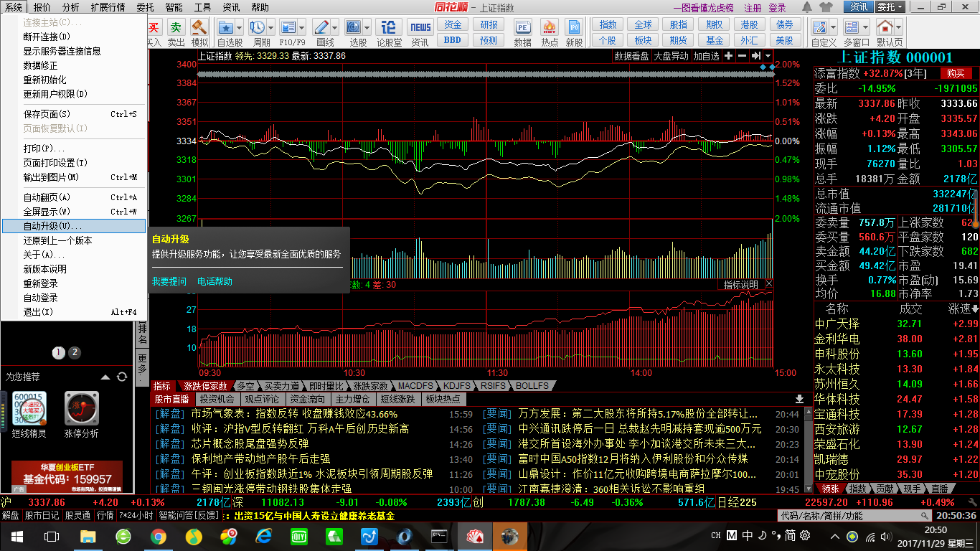
Task: Open the 涨停分析 gauge tool
Action: (x=82, y=409)
